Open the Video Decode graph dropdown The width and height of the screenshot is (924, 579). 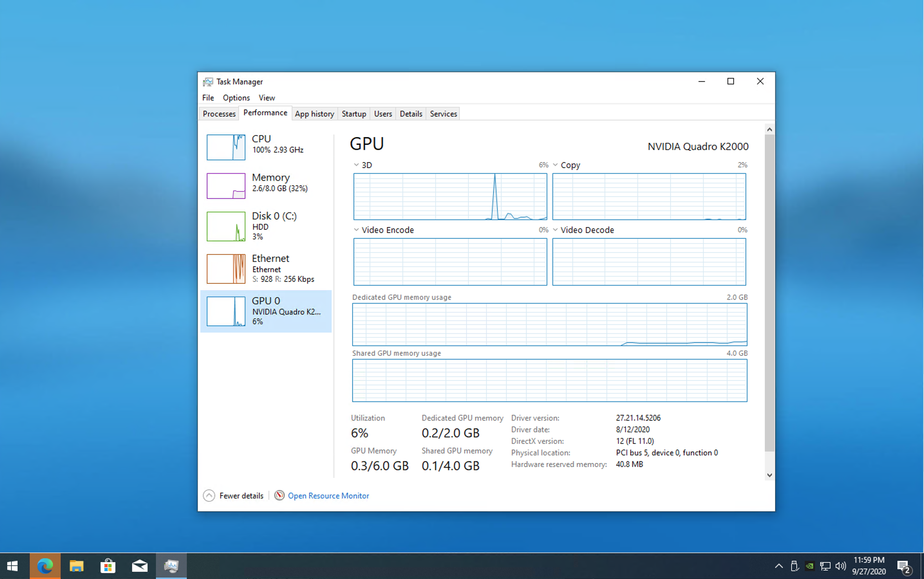(x=555, y=230)
